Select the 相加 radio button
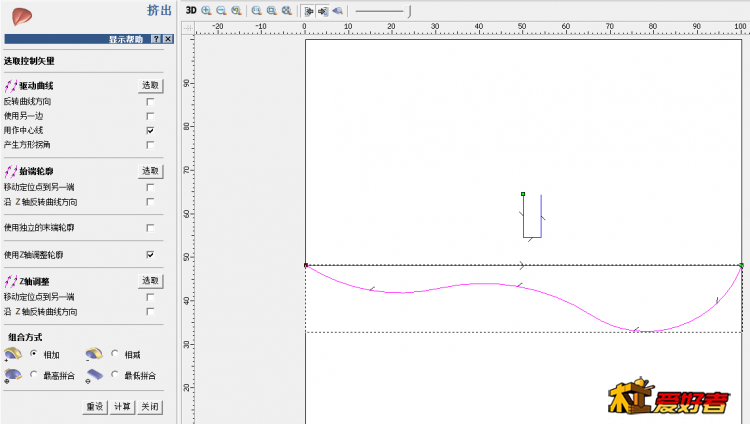This screenshot has width=750, height=424. point(33,354)
